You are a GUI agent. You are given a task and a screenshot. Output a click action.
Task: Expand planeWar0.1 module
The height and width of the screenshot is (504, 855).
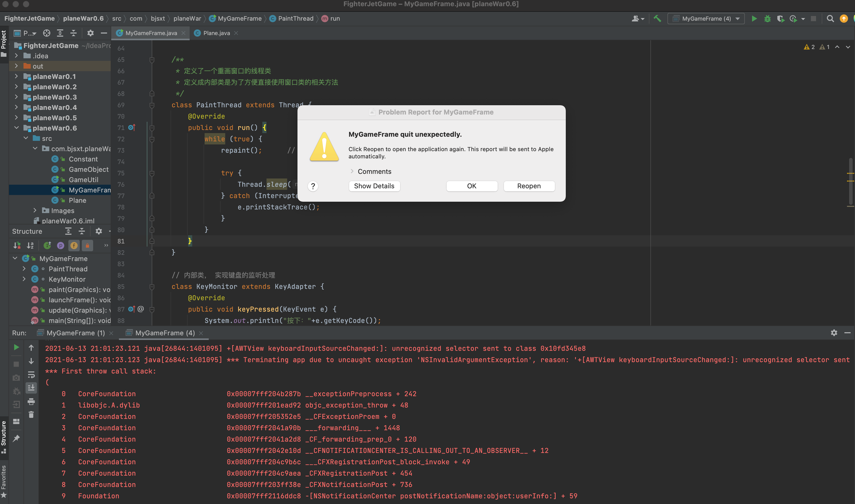[16, 76]
